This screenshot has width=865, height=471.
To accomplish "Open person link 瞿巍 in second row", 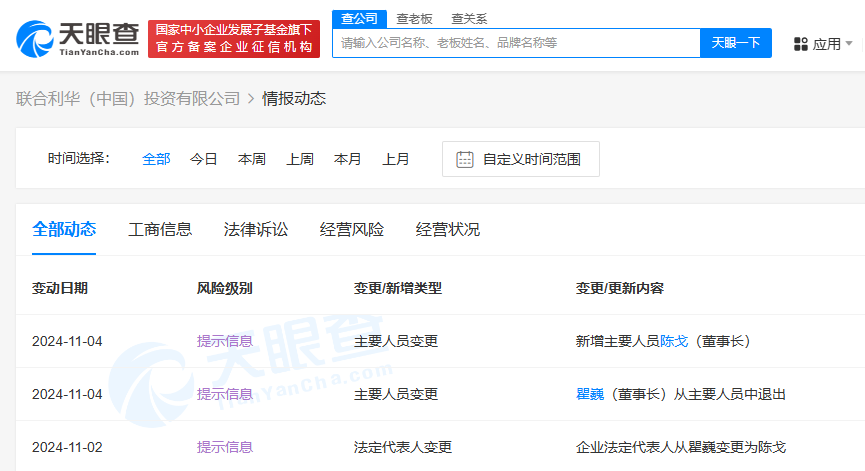I will pos(590,394).
